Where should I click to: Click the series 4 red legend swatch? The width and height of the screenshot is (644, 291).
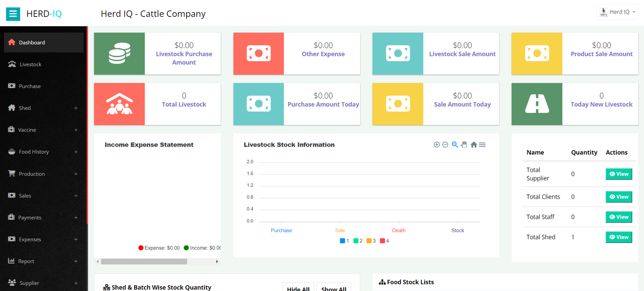coord(382,241)
